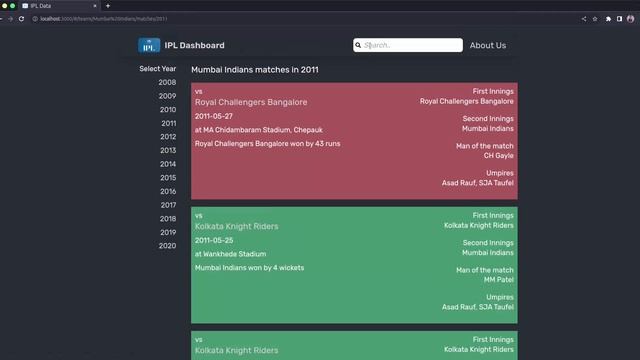The height and width of the screenshot is (360, 640).
Task: Click the Search input field
Action: point(408,45)
